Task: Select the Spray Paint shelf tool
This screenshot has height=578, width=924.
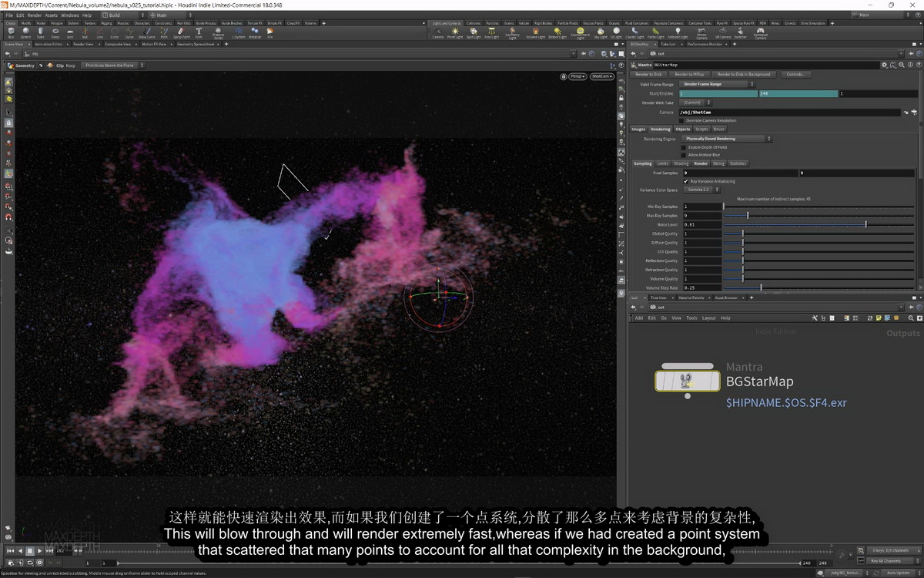Action: coord(181,32)
